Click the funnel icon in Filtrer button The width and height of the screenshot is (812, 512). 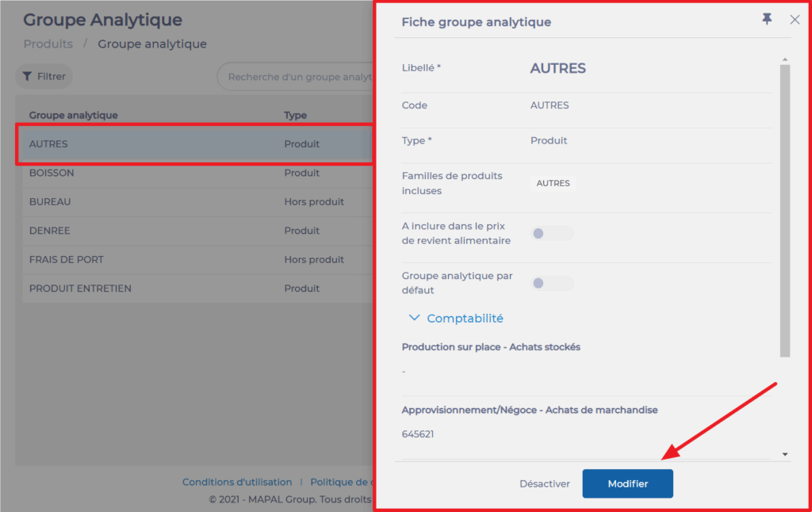(x=27, y=77)
